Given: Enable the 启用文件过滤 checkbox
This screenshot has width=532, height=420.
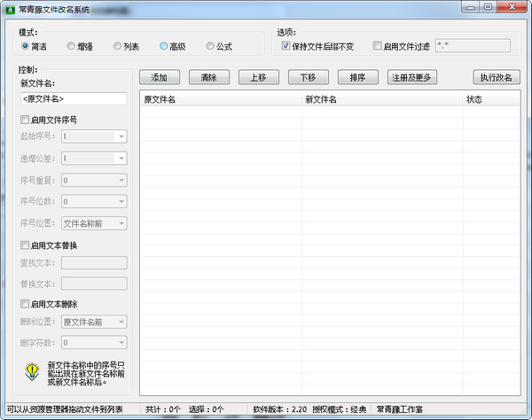Looking at the screenshot, I should [378, 46].
